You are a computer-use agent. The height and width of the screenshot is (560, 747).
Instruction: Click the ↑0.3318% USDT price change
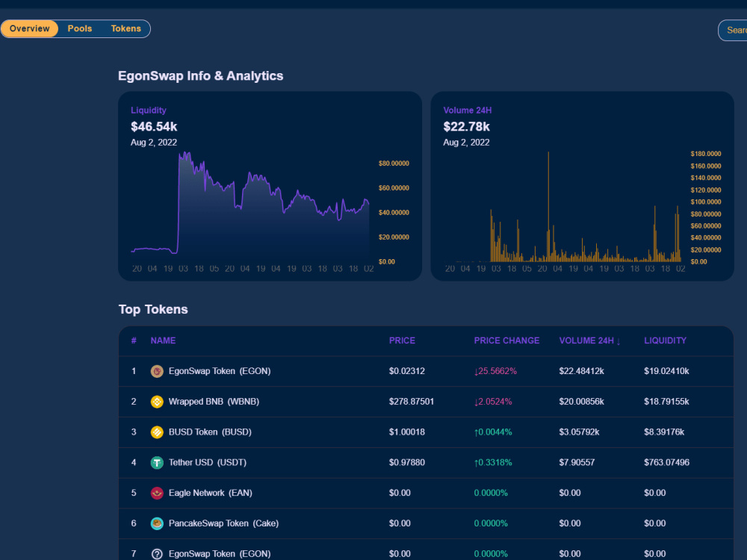tap(493, 463)
